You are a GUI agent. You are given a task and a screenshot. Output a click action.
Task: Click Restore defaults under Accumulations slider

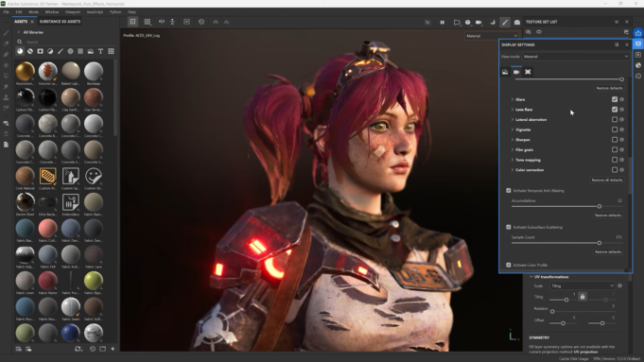[x=608, y=215]
